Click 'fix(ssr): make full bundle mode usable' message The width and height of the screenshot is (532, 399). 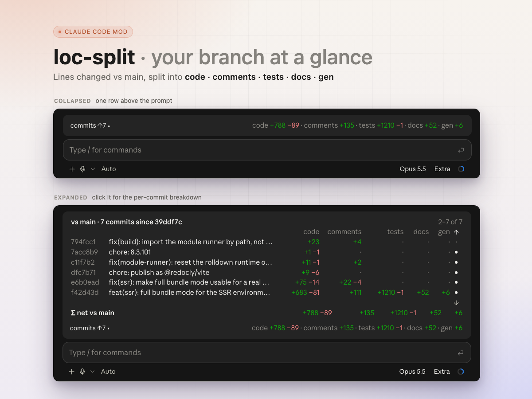click(x=189, y=282)
